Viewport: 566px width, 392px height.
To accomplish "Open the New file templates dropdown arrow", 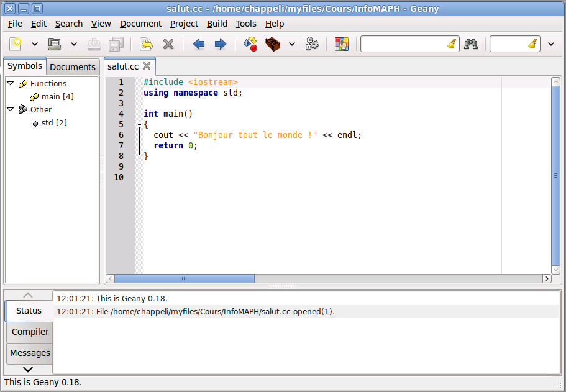I will click(35, 44).
